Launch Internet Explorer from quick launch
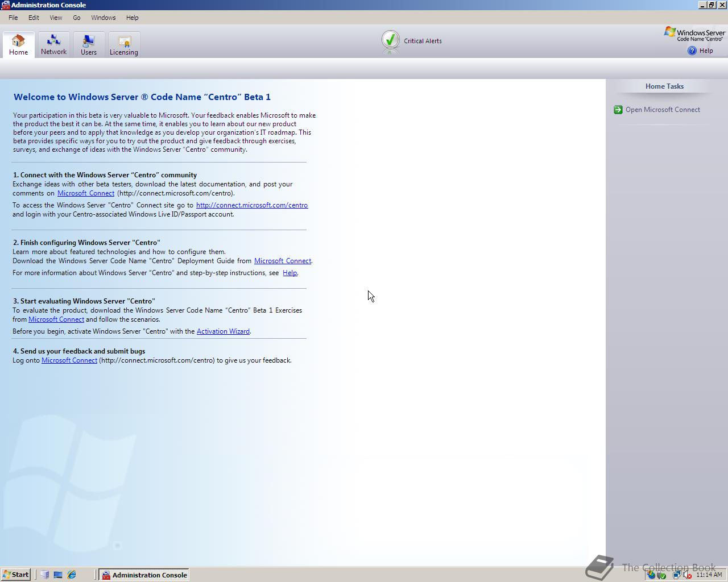Image resolution: width=728 pixels, height=582 pixels. click(72, 575)
